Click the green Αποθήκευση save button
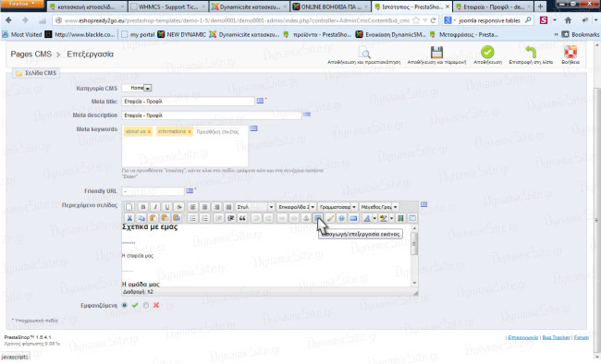 pos(487,55)
